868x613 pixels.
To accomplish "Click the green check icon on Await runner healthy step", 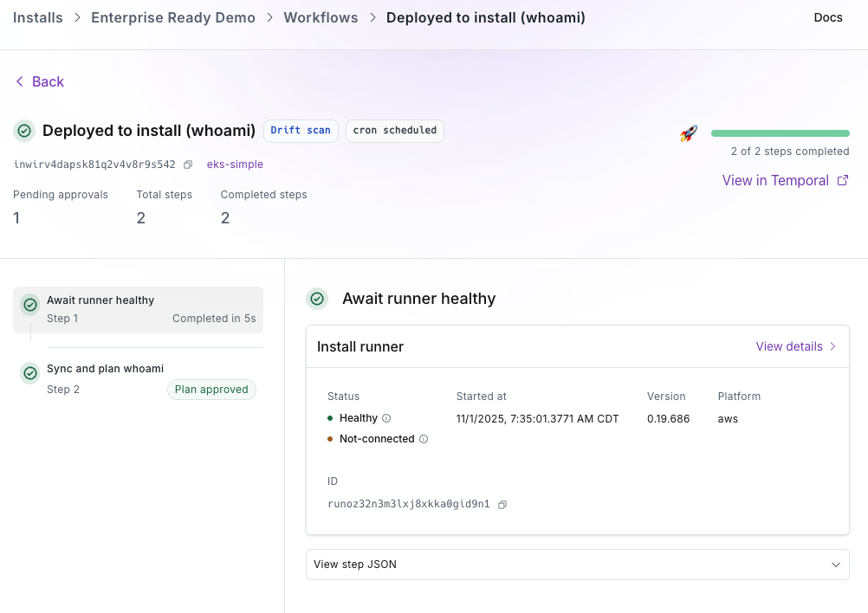I will (29, 304).
